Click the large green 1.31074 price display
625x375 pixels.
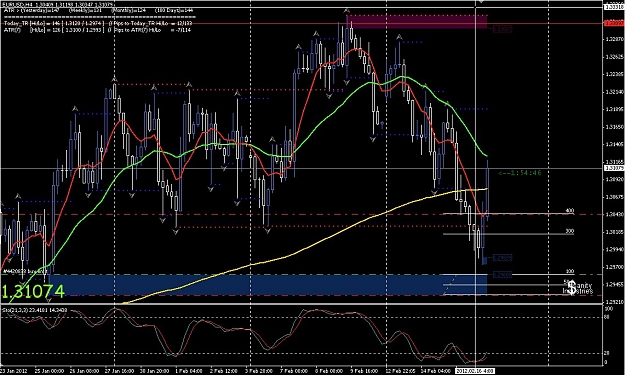[x=33, y=291]
